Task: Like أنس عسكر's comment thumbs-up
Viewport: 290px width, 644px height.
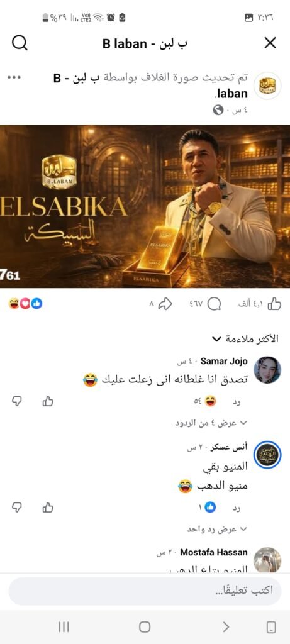Action: coord(48,508)
